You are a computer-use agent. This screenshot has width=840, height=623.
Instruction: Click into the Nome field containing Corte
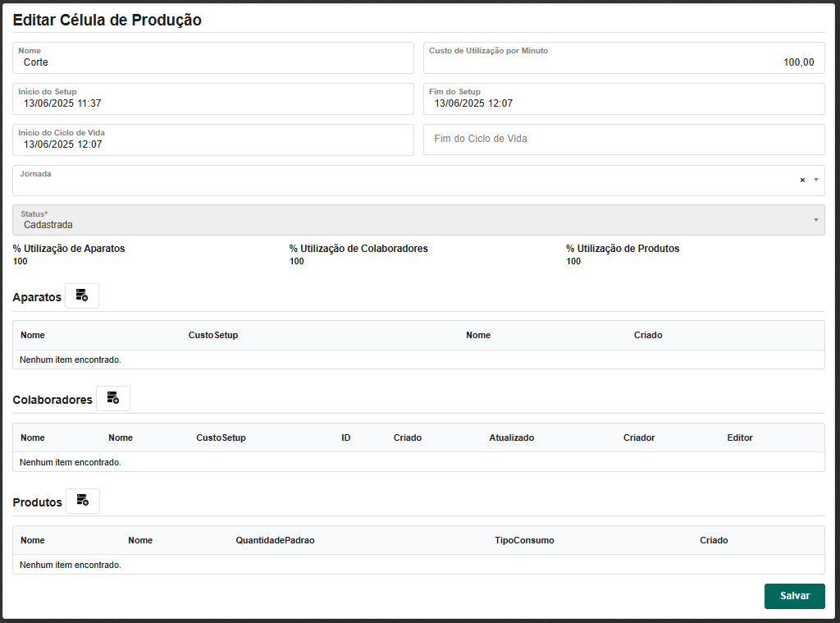[x=213, y=62]
